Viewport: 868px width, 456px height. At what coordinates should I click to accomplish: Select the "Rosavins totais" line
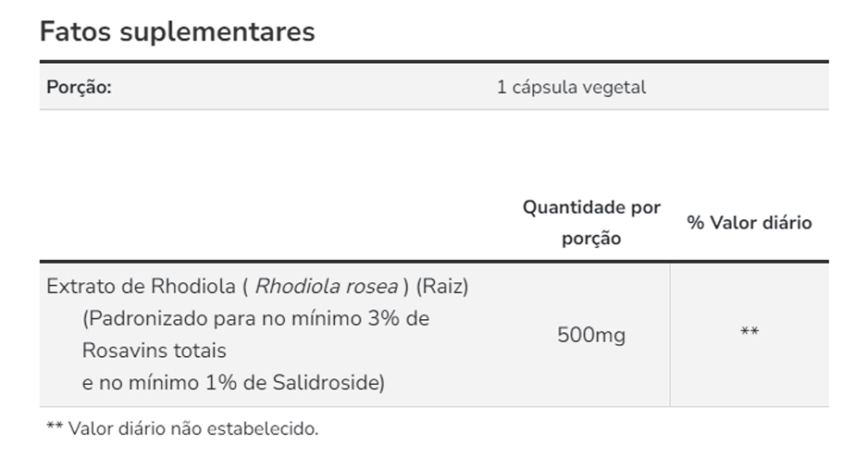[x=154, y=351]
